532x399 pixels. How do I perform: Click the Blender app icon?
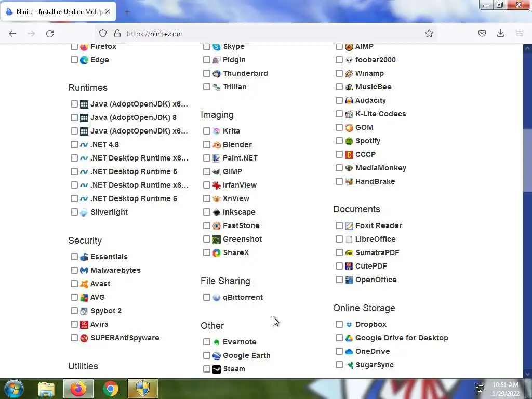[x=217, y=144]
